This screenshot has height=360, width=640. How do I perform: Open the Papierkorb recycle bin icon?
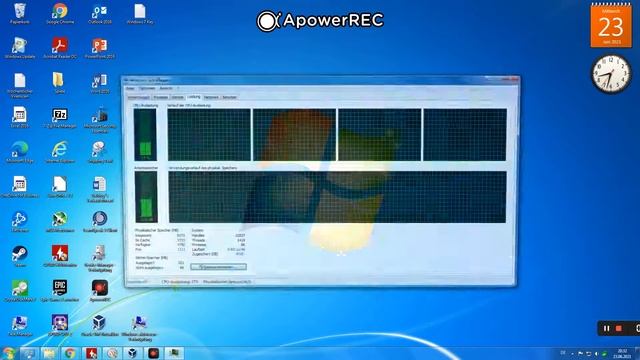coord(19,13)
